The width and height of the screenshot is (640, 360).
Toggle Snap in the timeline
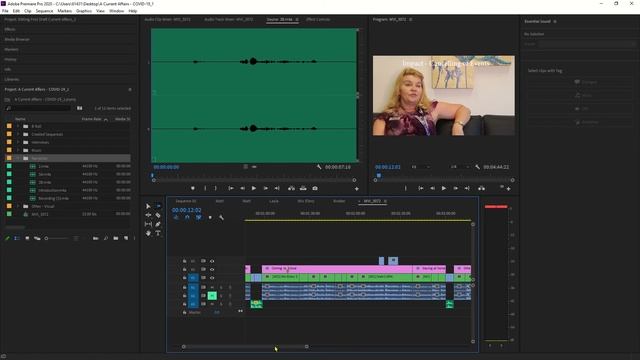pos(187,218)
